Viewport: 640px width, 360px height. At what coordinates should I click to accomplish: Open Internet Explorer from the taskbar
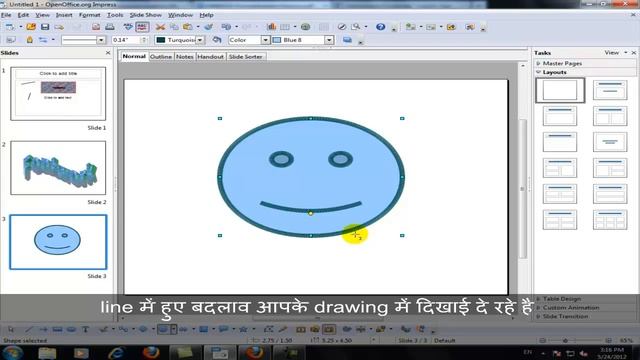click(117, 352)
